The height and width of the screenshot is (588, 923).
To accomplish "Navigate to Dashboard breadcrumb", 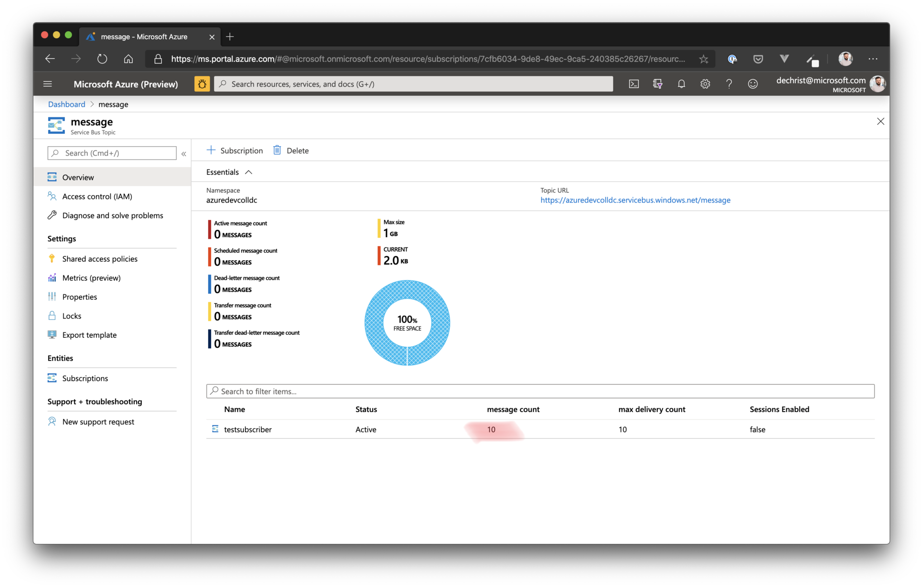I will point(66,105).
